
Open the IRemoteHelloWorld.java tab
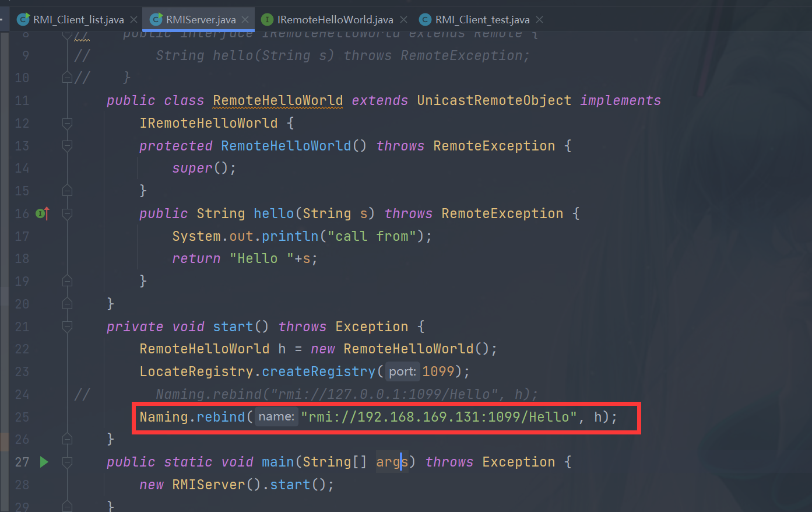(x=335, y=20)
